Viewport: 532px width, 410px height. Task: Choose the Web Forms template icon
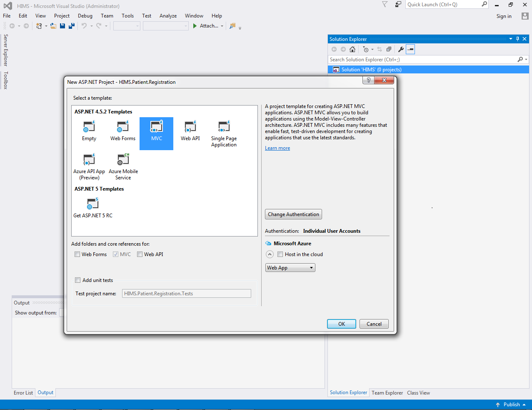[x=123, y=126]
